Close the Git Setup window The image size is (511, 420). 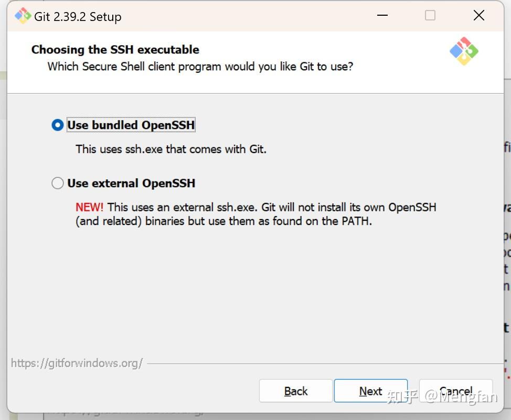(x=478, y=16)
